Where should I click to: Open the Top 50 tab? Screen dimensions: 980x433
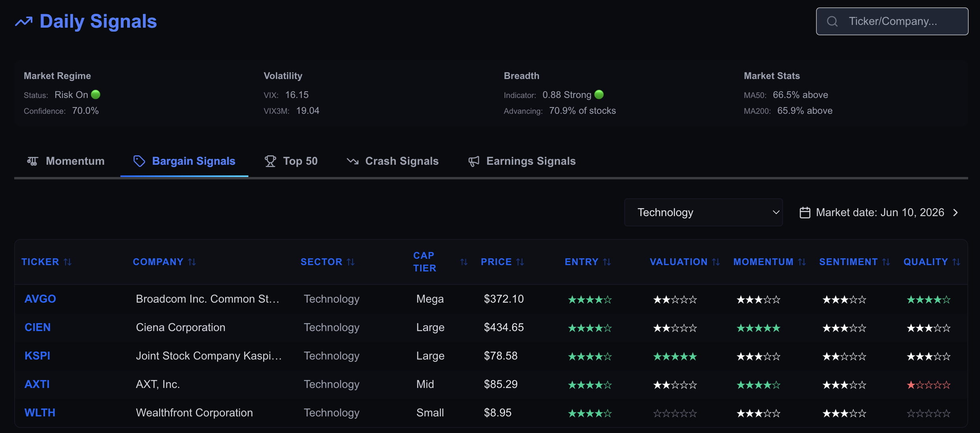(x=291, y=161)
